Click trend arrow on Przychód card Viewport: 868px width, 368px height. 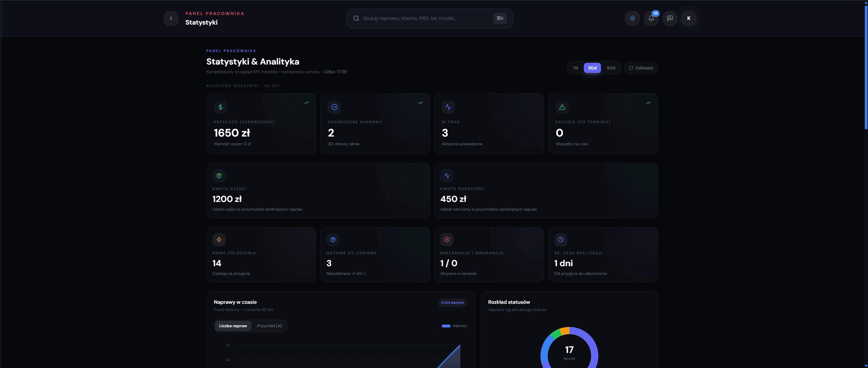pos(306,103)
